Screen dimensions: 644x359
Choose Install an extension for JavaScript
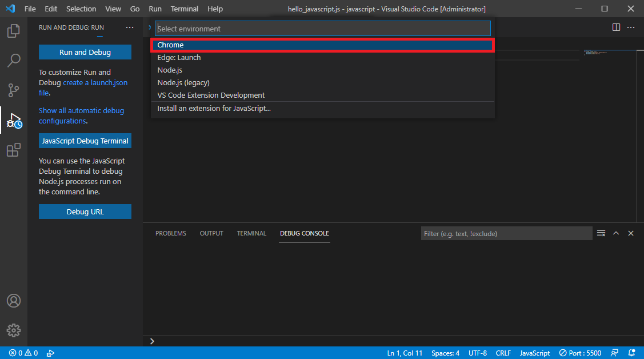coord(322,109)
